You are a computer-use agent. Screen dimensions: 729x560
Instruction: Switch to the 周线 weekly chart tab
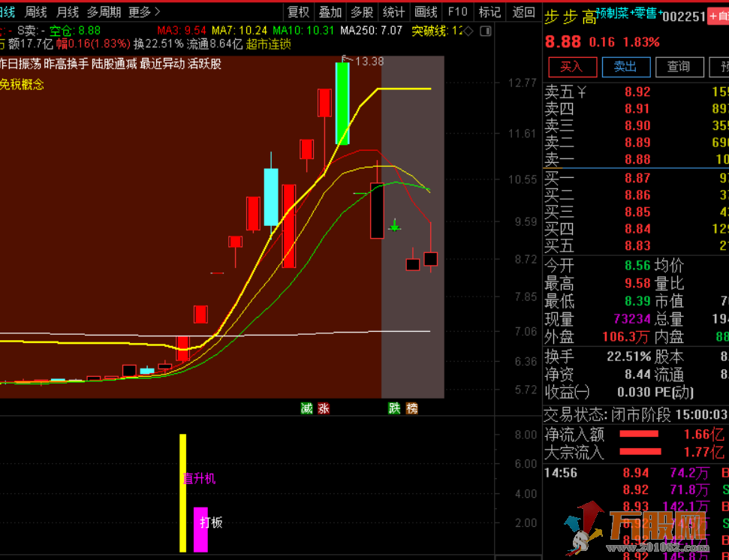(x=36, y=11)
